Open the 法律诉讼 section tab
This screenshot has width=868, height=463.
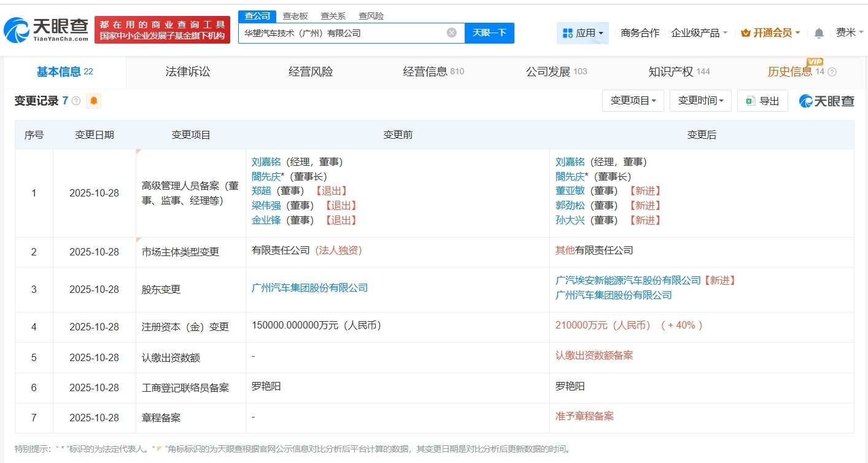point(187,71)
